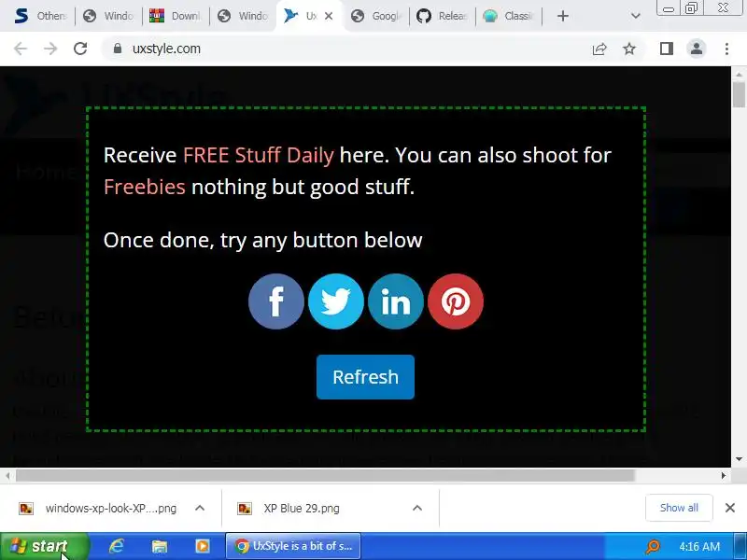Share via the Pinterest circle icon
747x560 pixels.
click(x=456, y=301)
